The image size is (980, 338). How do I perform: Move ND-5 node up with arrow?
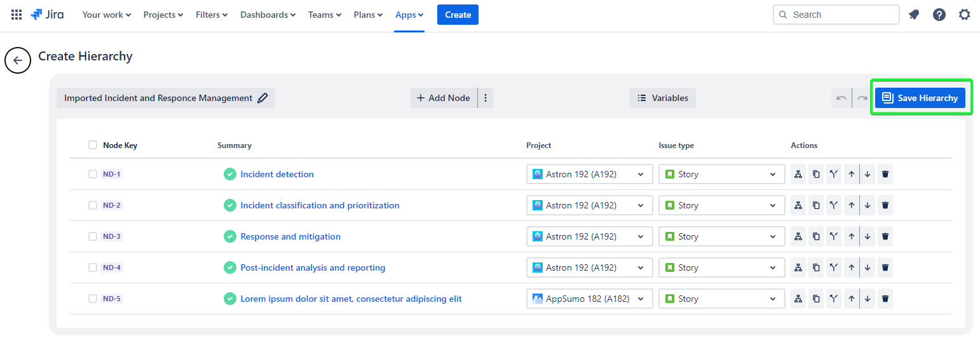coord(852,299)
